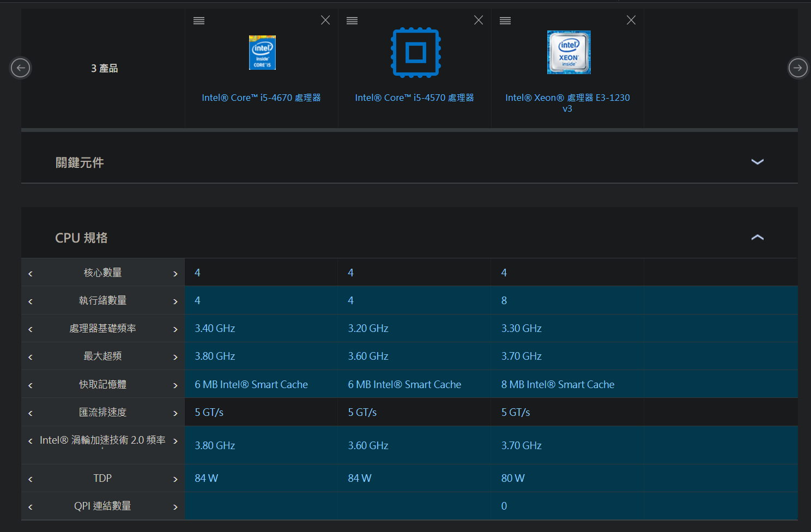Click right arrow on 最大超頻 row

(x=175, y=357)
